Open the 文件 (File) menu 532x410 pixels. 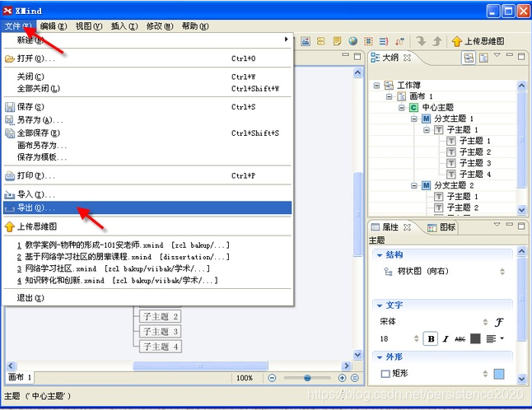[18, 26]
